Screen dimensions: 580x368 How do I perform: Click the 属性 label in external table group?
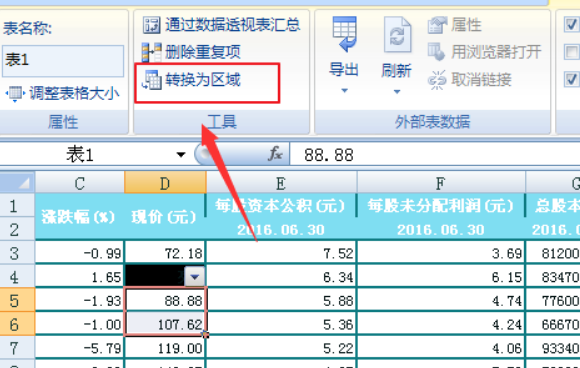pos(466,25)
